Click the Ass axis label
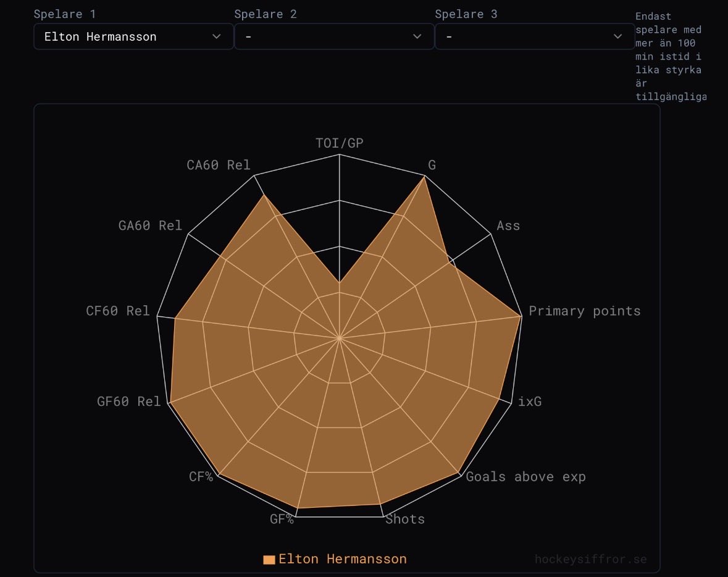 (508, 225)
